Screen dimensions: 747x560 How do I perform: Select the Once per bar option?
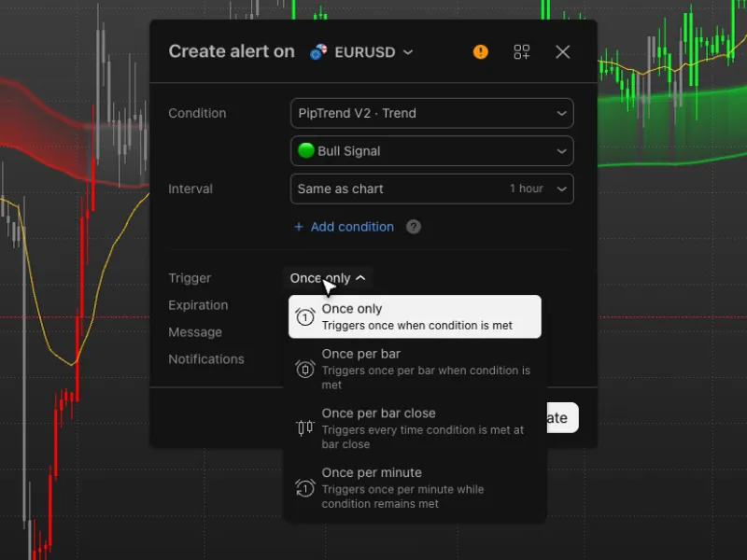tap(415, 369)
